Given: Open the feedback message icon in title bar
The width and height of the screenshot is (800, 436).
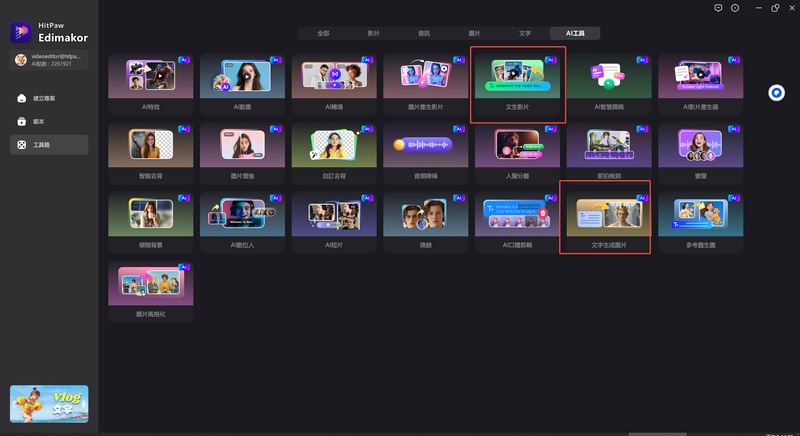Looking at the screenshot, I should (718, 8).
